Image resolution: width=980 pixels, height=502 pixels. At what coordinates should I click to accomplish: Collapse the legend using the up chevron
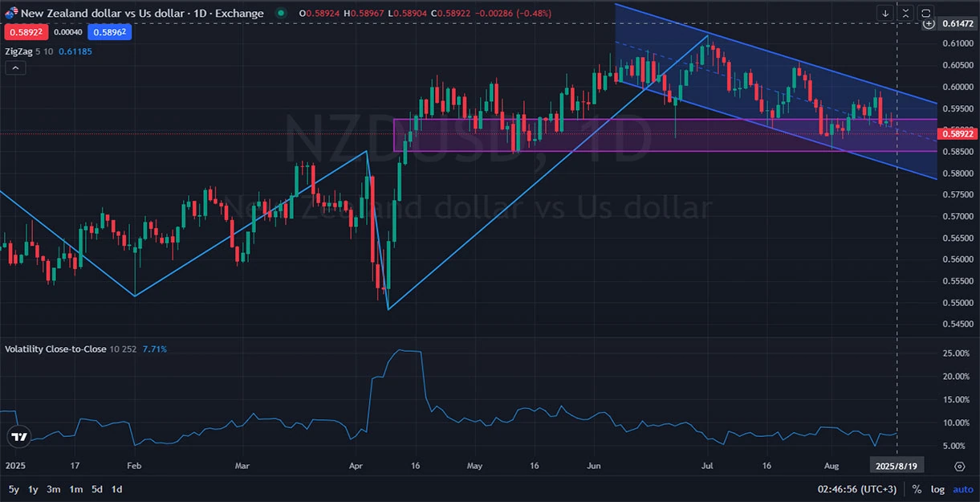click(15, 67)
